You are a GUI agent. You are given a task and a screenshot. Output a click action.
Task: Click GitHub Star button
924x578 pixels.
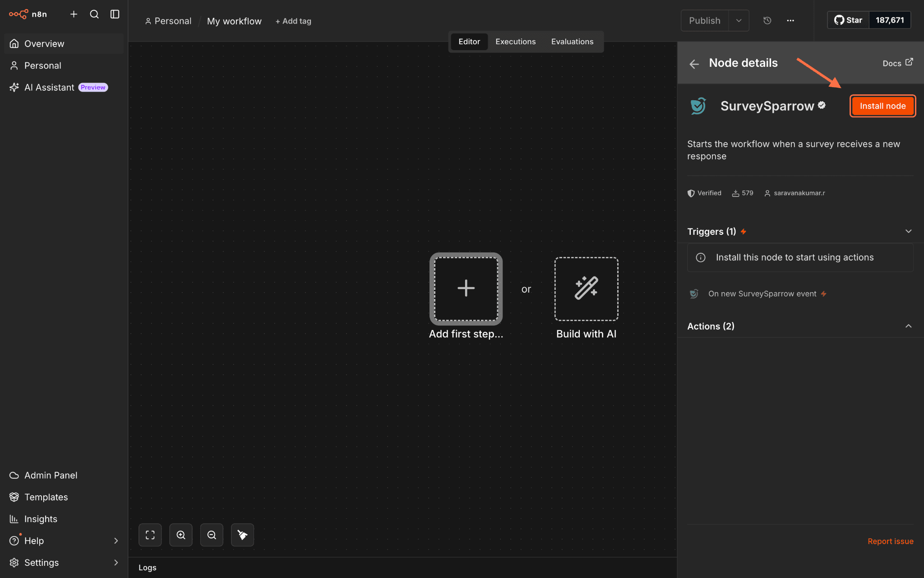click(848, 20)
